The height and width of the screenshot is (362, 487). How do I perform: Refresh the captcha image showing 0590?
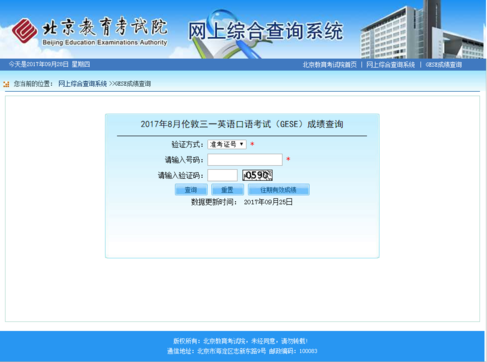click(x=257, y=175)
